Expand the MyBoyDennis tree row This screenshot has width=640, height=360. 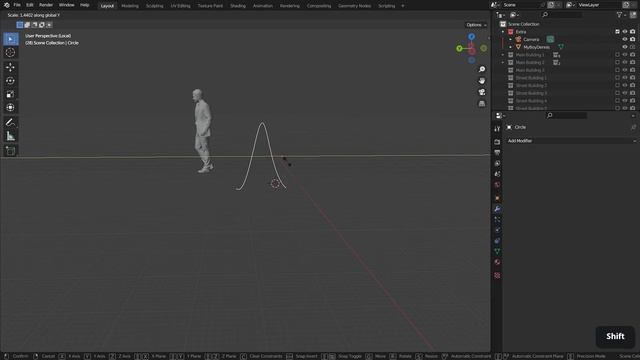tap(510, 47)
